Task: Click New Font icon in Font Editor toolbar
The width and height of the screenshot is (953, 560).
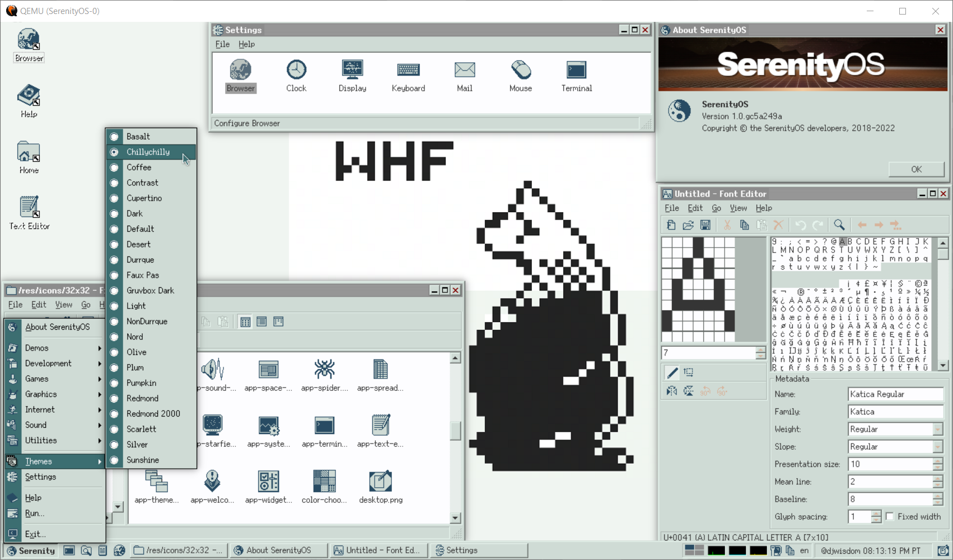Action: point(671,225)
